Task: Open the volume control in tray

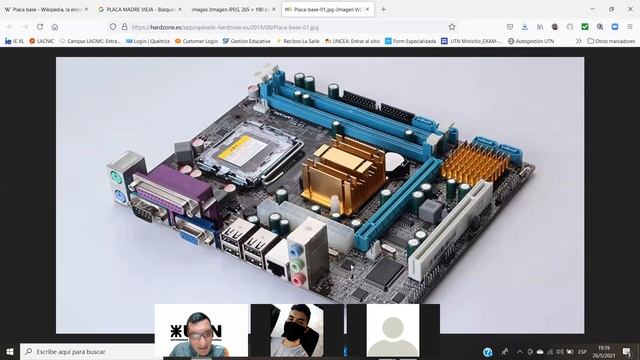Action: (x=560, y=351)
